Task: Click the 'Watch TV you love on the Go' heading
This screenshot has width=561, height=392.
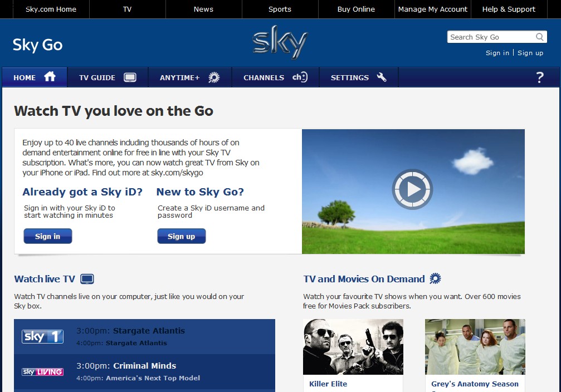Action: (114, 111)
